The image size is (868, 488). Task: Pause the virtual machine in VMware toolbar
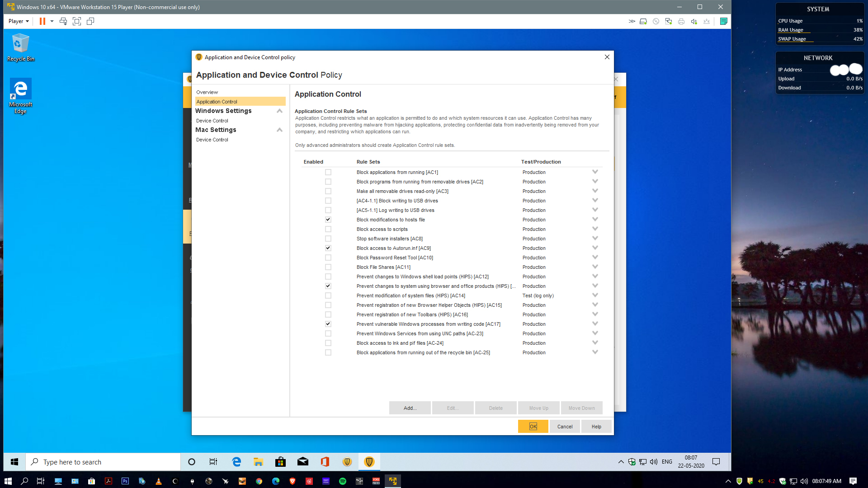[x=42, y=21]
